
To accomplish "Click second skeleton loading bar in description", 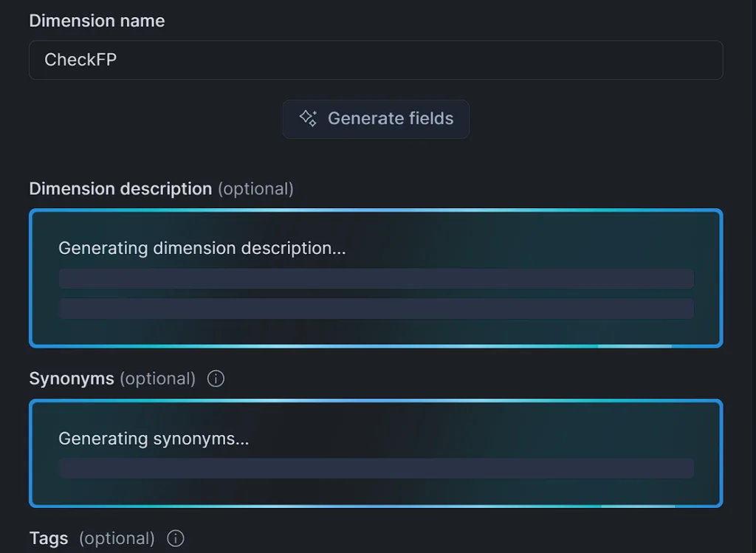I will [376, 309].
